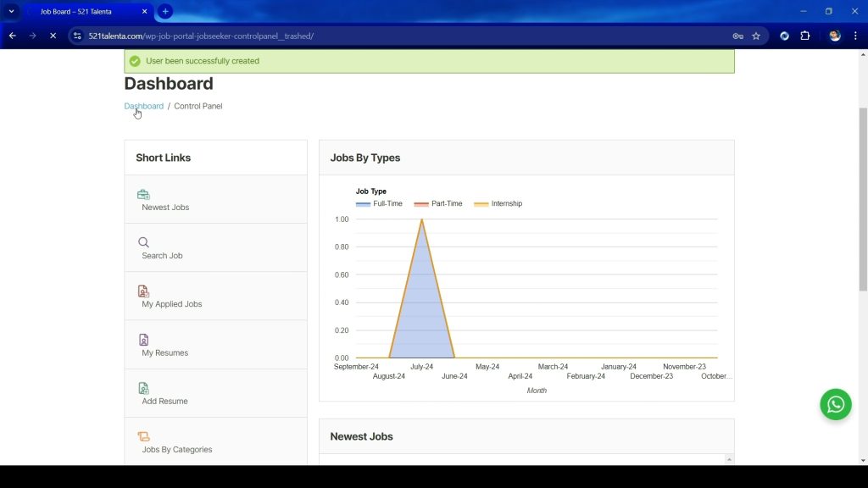868x488 pixels.
Task: Click the Add Resume icon
Action: 143,388
